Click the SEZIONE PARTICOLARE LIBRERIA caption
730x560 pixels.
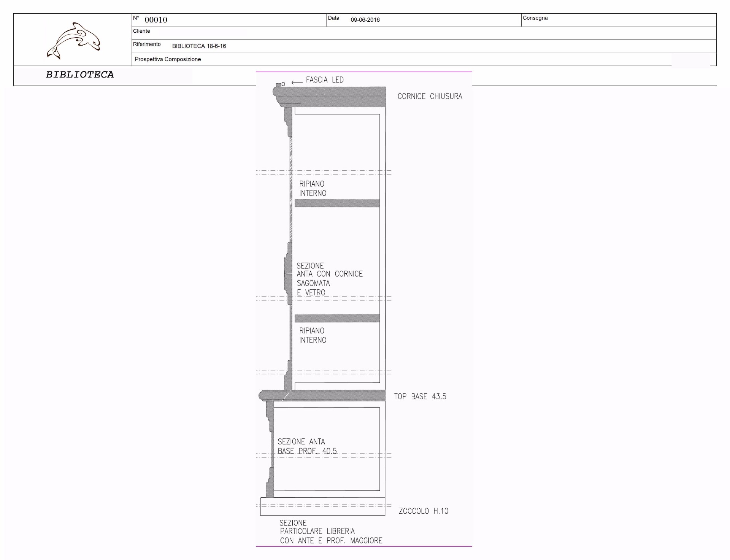click(331, 531)
